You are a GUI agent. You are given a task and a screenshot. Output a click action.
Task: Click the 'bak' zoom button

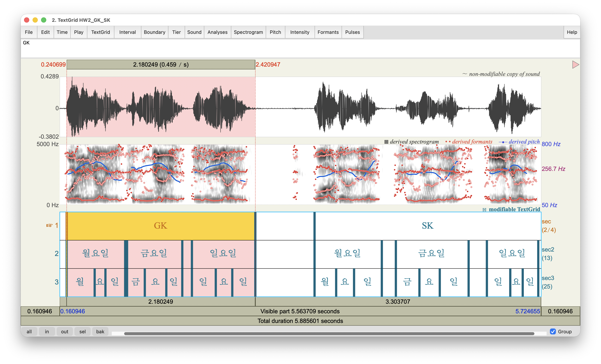100,332
